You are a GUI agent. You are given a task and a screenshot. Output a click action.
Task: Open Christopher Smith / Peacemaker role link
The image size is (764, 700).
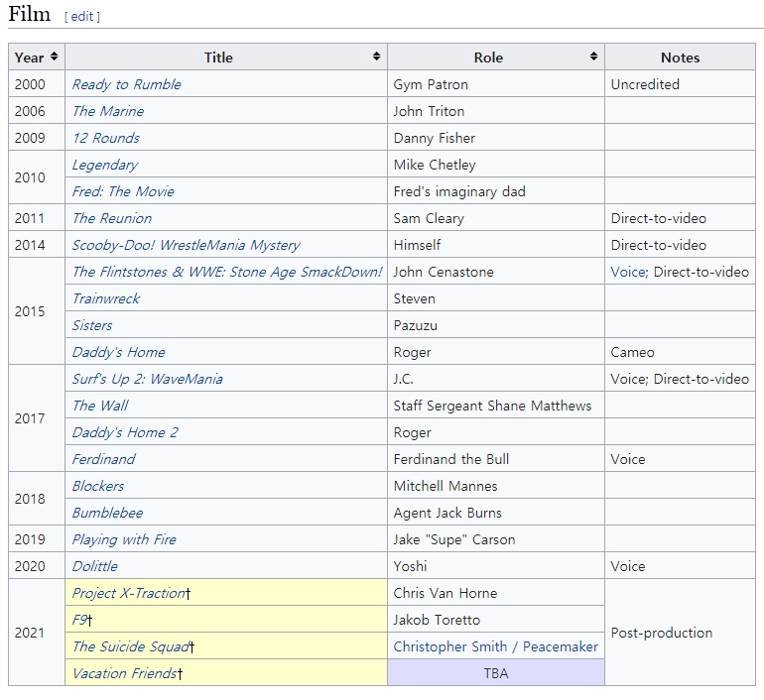coord(495,646)
